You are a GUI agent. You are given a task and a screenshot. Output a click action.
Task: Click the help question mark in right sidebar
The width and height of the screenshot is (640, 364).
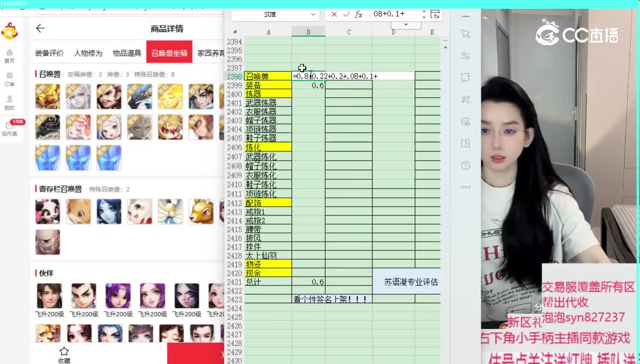pyautogui.click(x=466, y=165)
